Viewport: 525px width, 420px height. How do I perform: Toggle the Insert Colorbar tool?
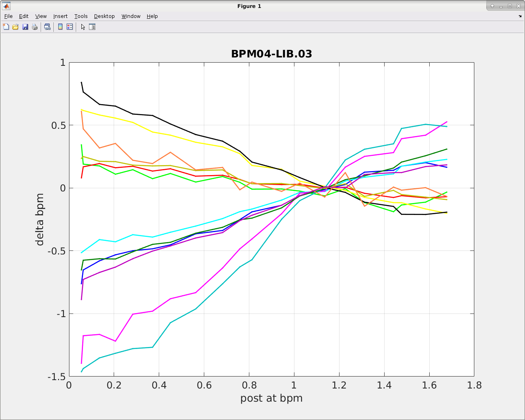click(60, 27)
